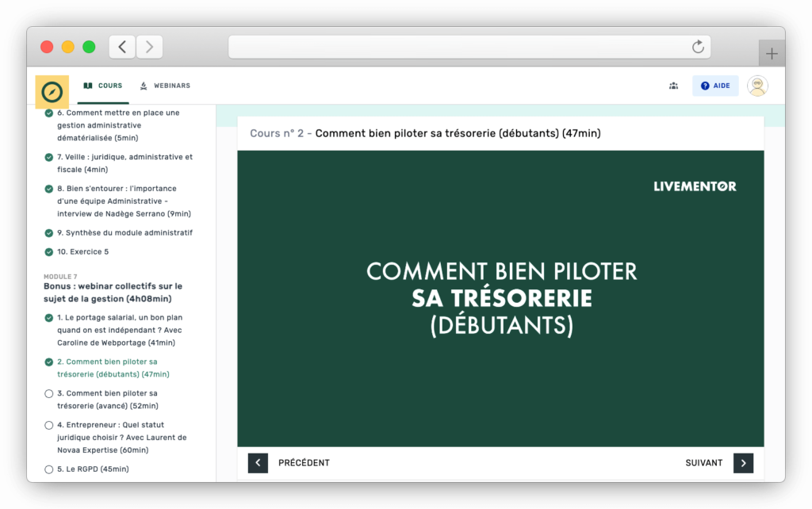Click the campfire icon beside WEBINARS
Image resolution: width=812 pixels, height=509 pixels.
tap(144, 86)
